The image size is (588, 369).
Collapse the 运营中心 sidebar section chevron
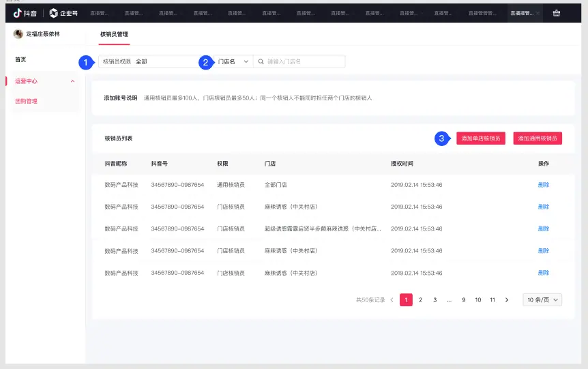[x=73, y=81]
